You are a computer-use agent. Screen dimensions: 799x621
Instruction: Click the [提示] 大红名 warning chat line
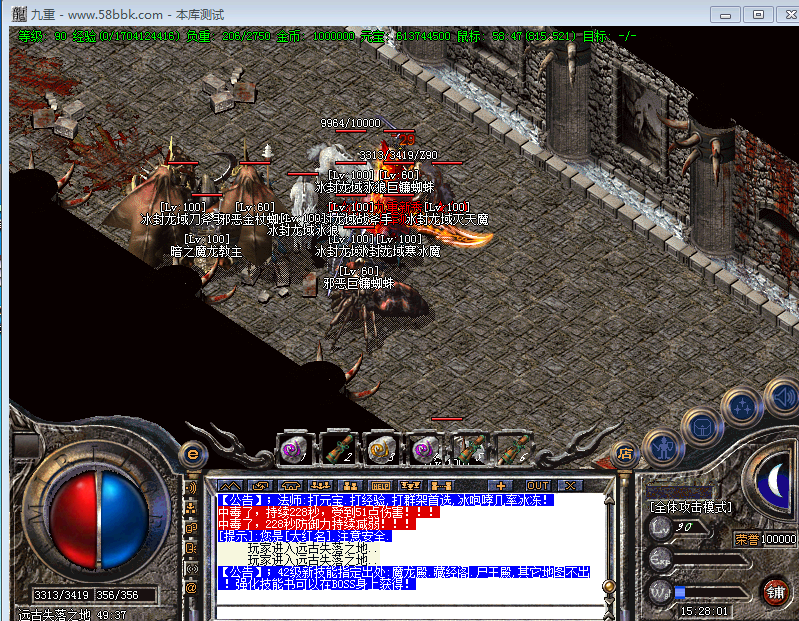(305, 536)
